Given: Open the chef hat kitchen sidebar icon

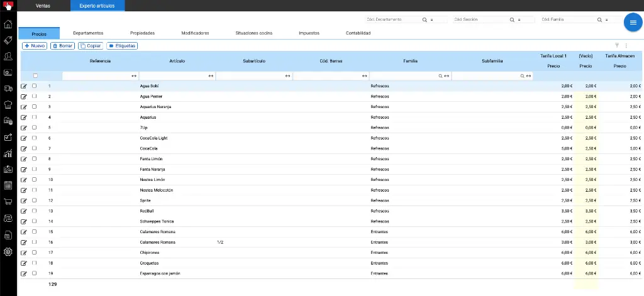Looking at the screenshot, I should click(x=8, y=105).
